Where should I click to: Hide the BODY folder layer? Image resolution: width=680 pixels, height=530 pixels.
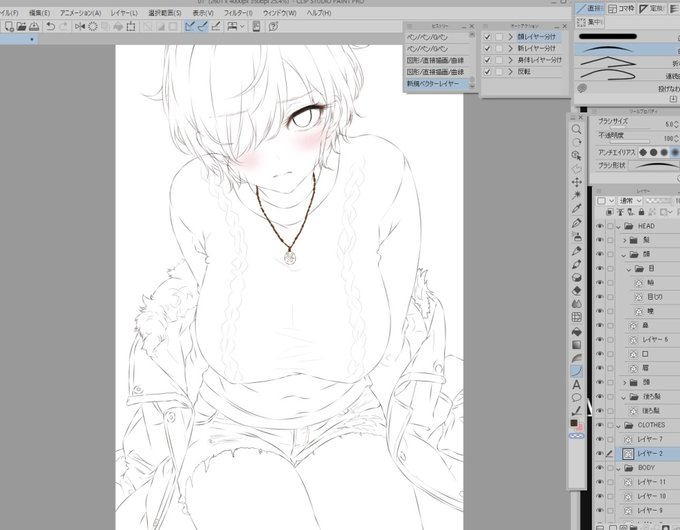(x=600, y=468)
